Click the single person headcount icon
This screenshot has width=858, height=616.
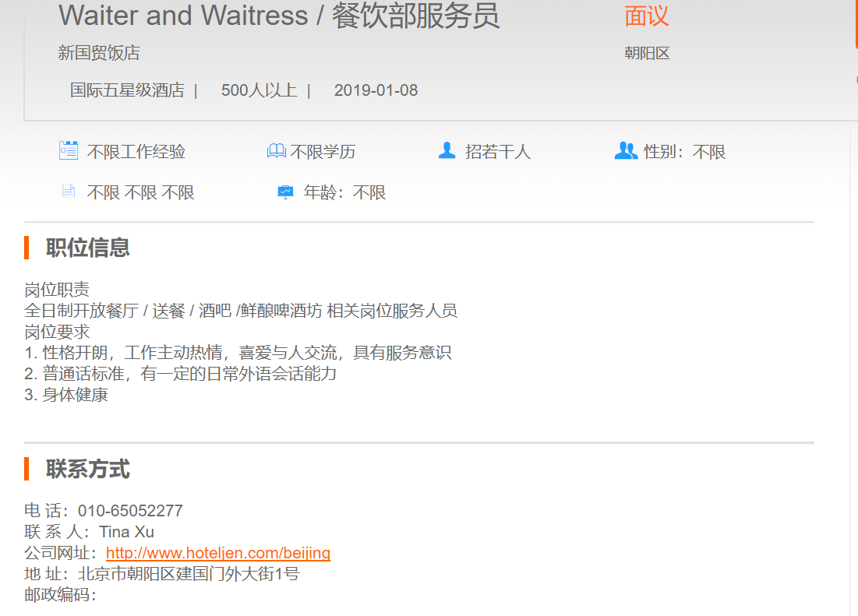pyautogui.click(x=447, y=150)
